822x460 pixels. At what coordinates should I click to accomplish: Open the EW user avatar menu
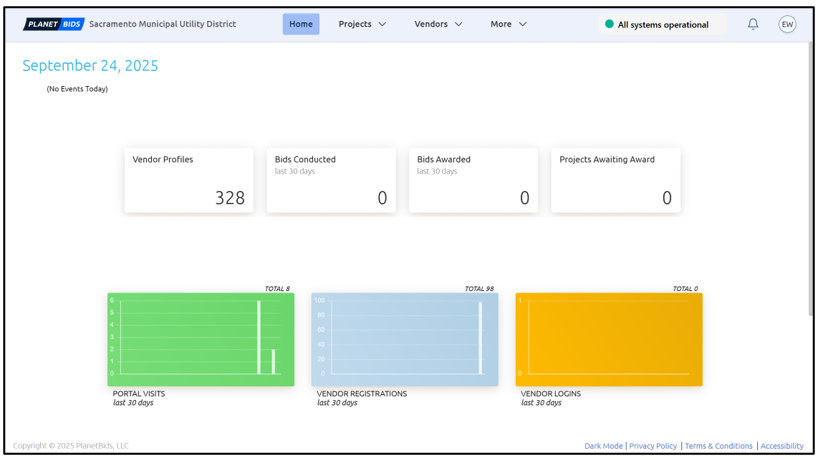787,24
